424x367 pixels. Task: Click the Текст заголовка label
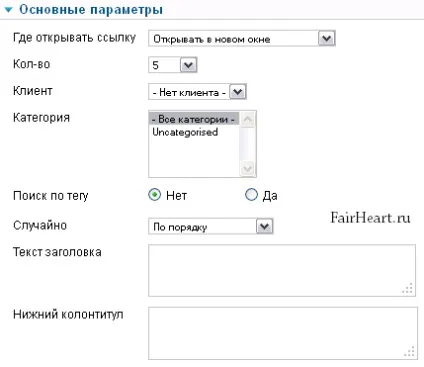[57, 252]
